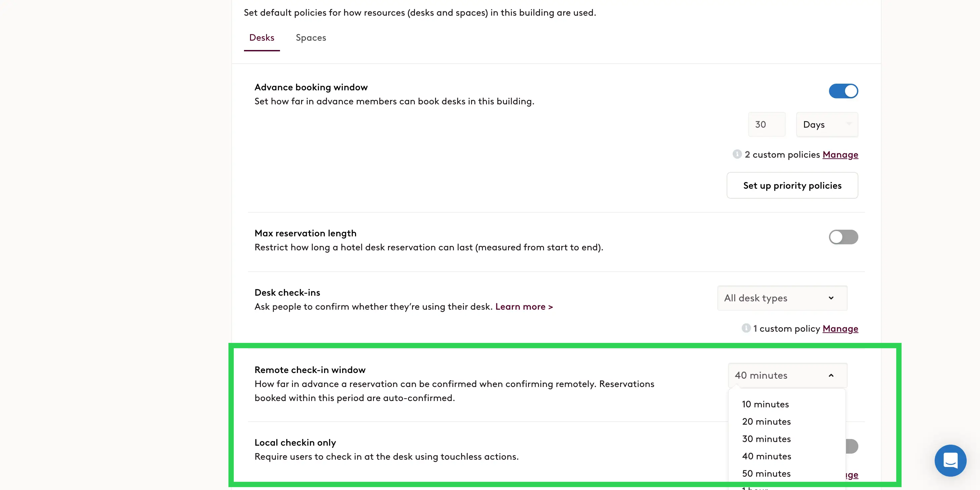Viewport: 980px width, 490px height.
Task: Open the chat support bubble icon
Action: [x=950, y=460]
